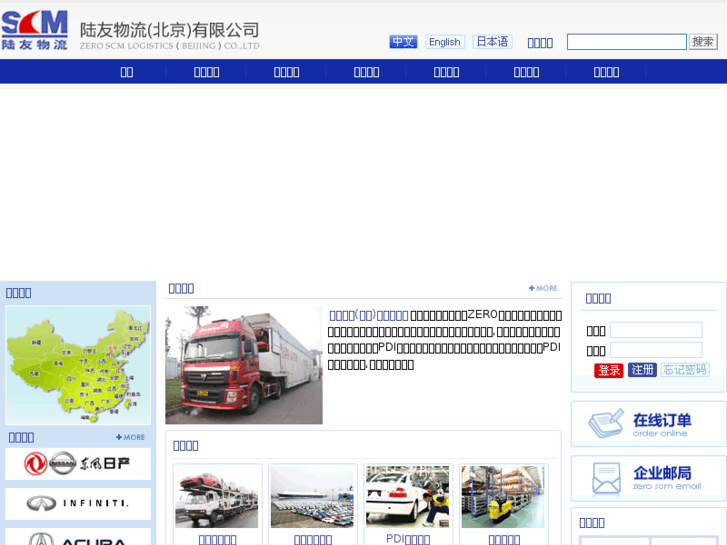Click the 搜索 search button

pos(703,42)
